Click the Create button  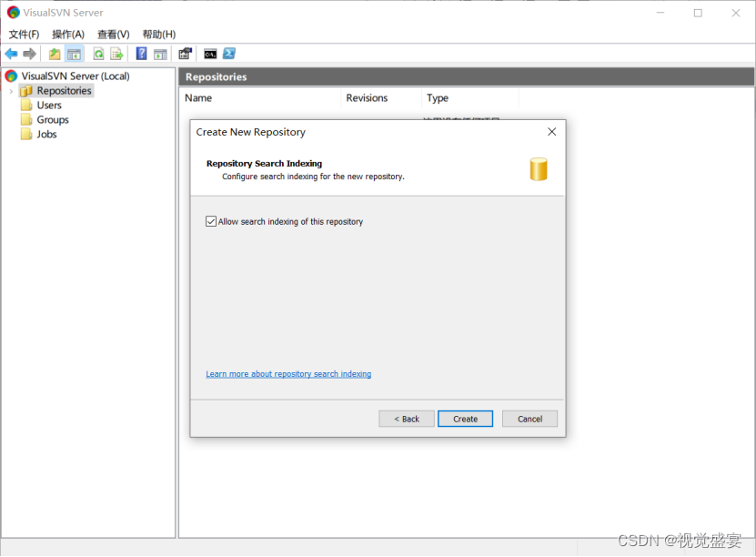coord(465,419)
